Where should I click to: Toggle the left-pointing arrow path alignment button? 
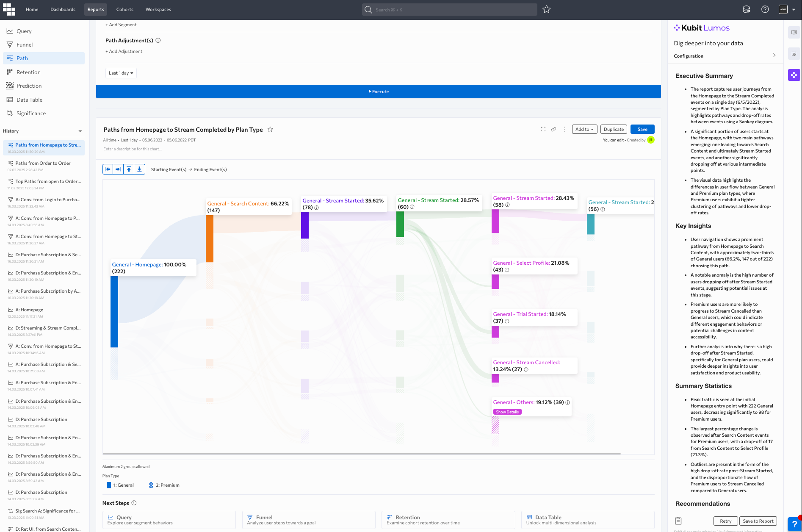tap(108, 169)
